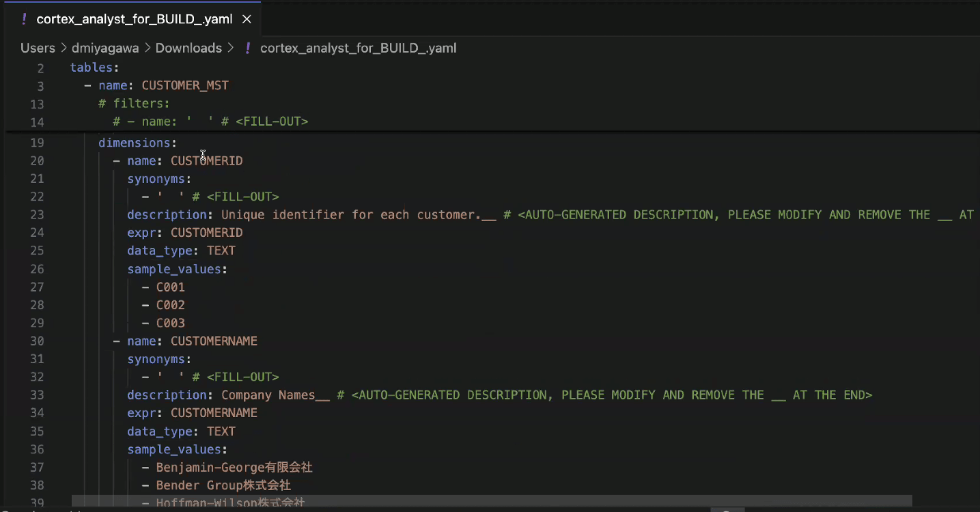Screen dimensions: 980x512
Task: Click 'expr: CUSTOMERID' on line 24
Action: 185,233
